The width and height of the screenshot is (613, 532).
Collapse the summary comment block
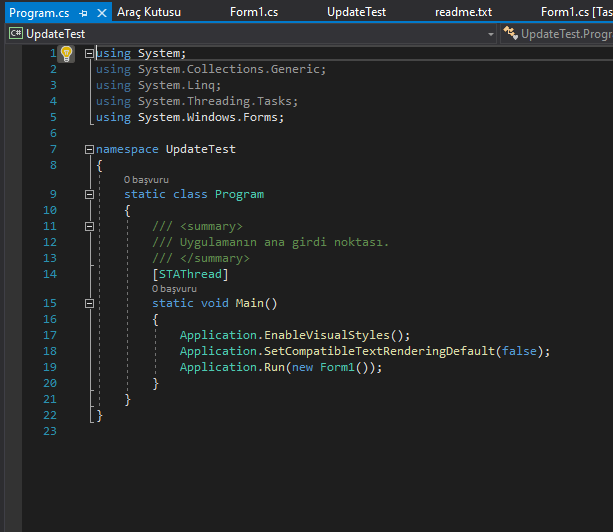tap(89, 226)
